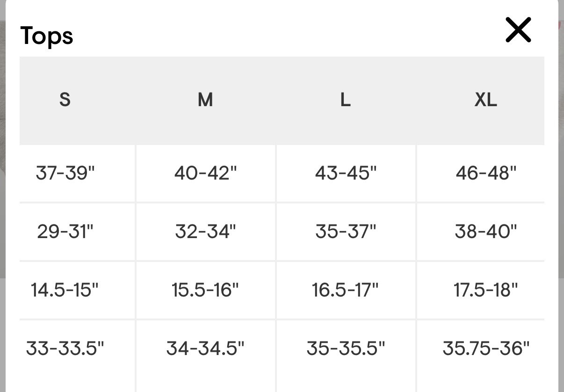Select the XL size column header
Screen dimensions: 564x392
(x=485, y=100)
